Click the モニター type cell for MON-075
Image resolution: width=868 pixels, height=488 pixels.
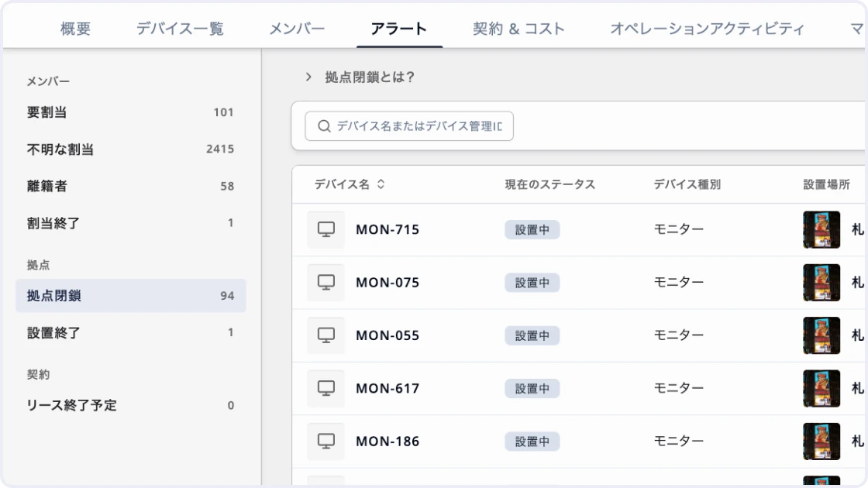(679, 282)
